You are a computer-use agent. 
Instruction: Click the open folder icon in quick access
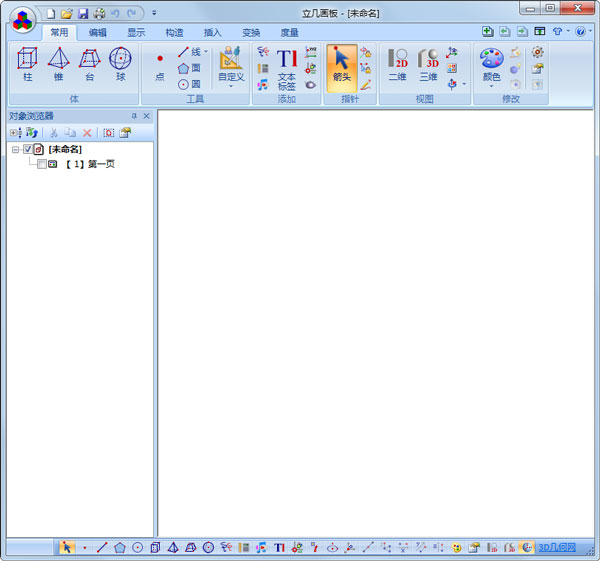point(67,14)
